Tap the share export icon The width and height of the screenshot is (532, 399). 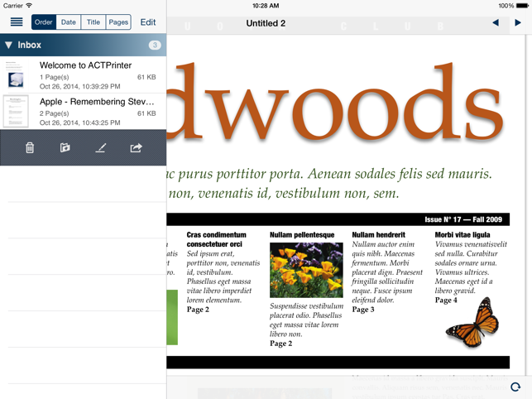pos(136,148)
